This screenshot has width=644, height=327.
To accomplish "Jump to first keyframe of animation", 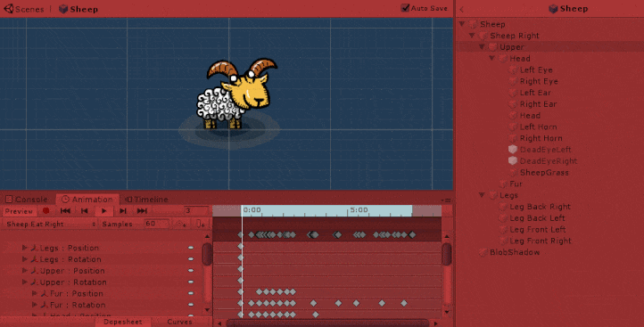I will [x=65, y=211].
